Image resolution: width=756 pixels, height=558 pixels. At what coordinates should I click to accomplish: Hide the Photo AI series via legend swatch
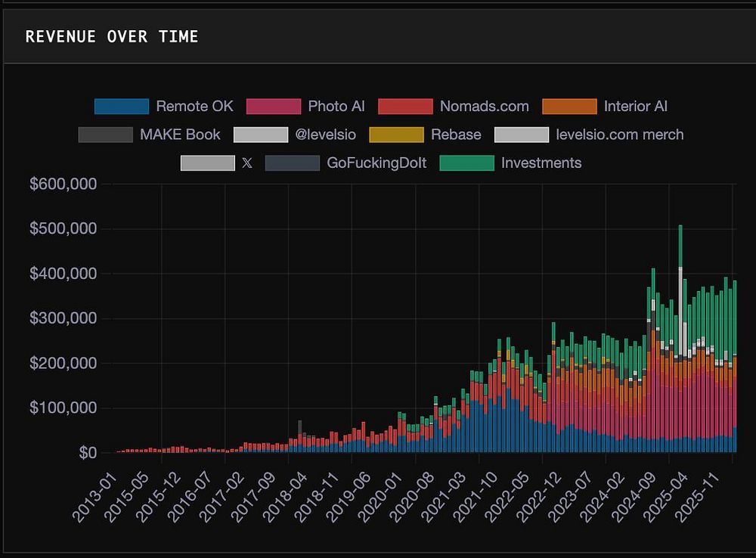(274, 106)
